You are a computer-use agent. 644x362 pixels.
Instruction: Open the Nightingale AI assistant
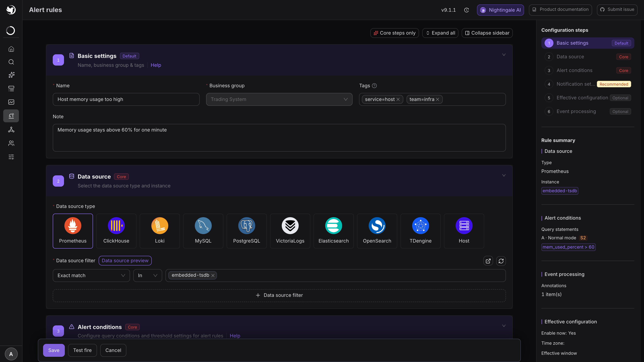pos(500,10)
